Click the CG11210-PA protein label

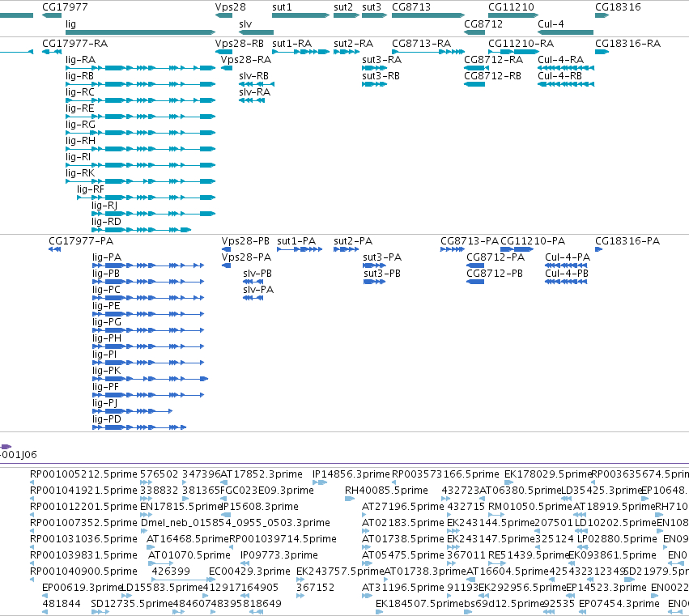coord(533,241)
